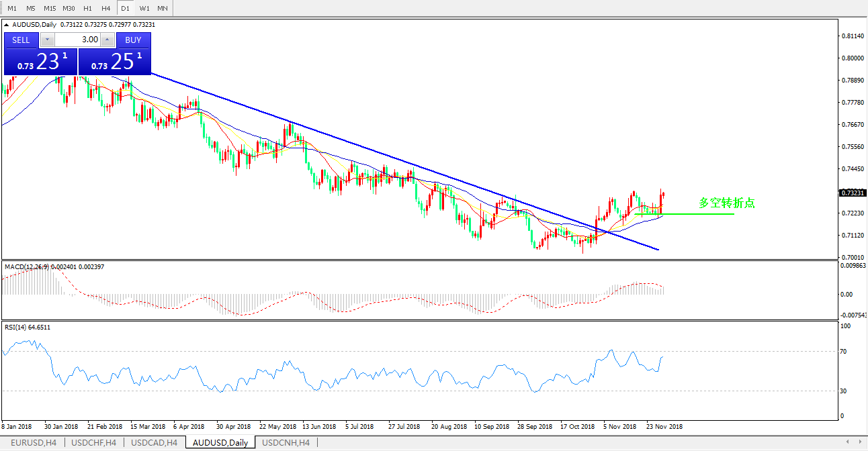Open the USDCNH,H4 chart tab

click(x=286, y=443)
